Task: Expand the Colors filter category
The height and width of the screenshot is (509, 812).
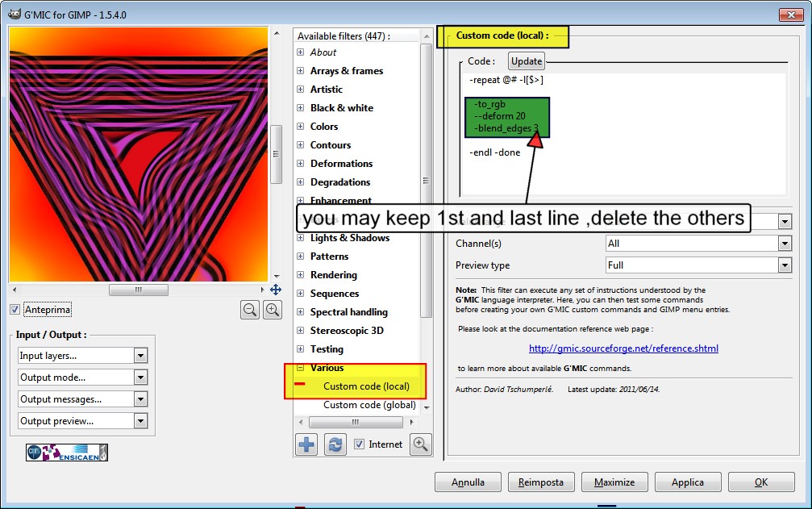Action: [300, 127]
